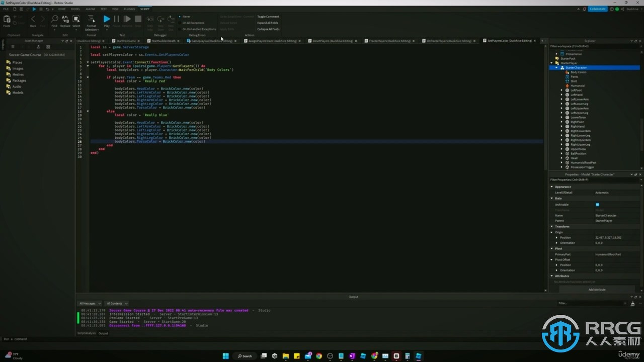Expand the LeftFoot tree node
Screen dimensions: 644x362
[561, 90]
